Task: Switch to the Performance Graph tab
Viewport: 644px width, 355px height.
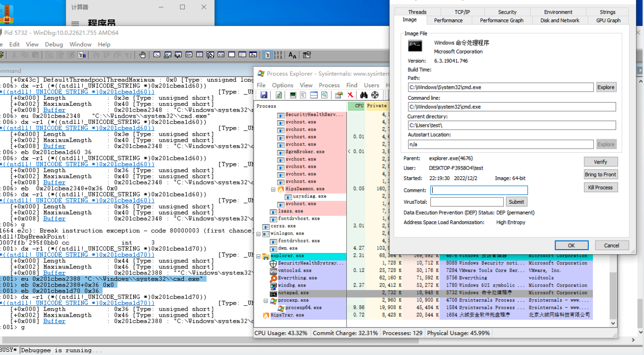Action: (x=502, y=20)
